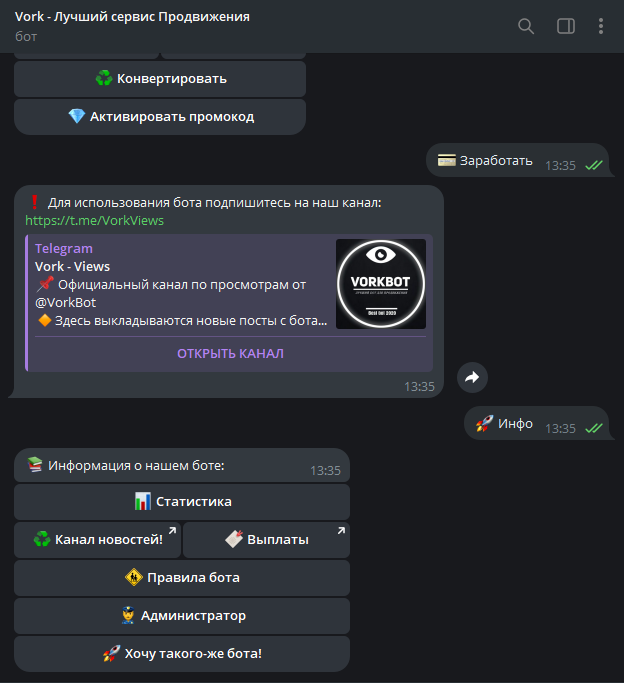Open the t.me/VorkViews link

tap(94, 220)
